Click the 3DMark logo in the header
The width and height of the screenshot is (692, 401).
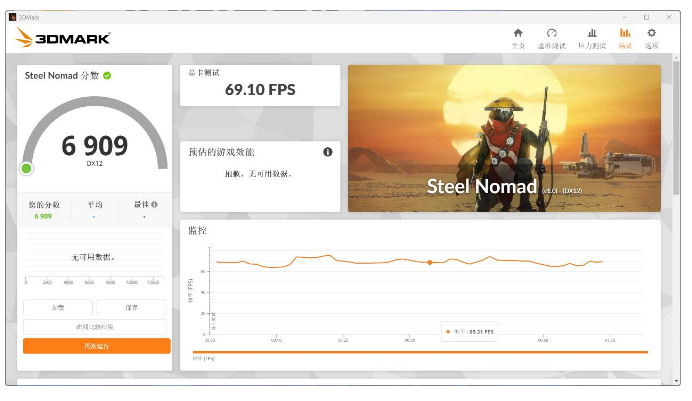pos(63,38)
